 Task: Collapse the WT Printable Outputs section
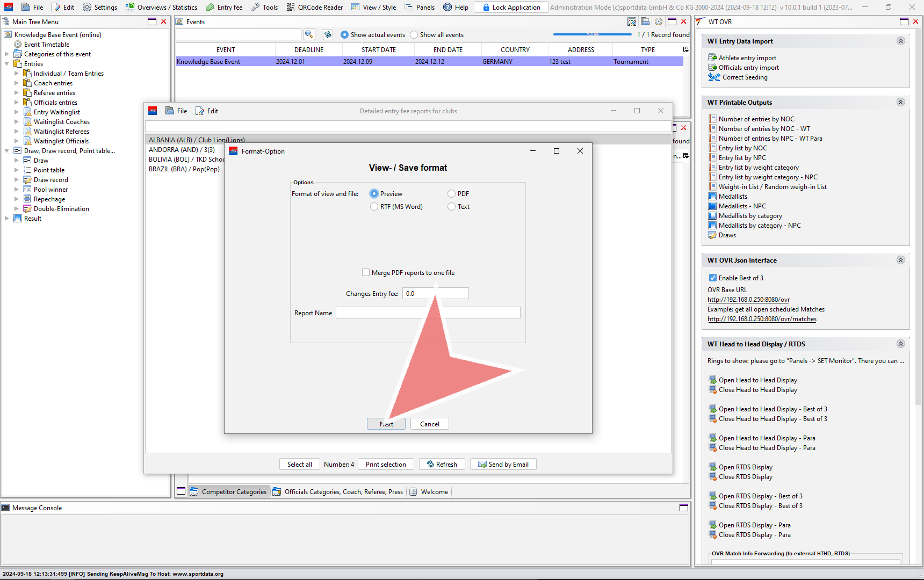(x=901, y=103)
